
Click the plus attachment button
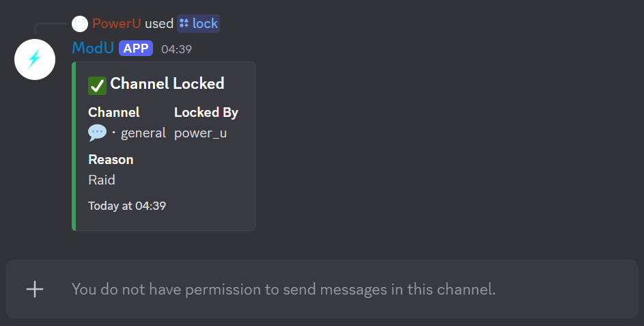[35, 289]
